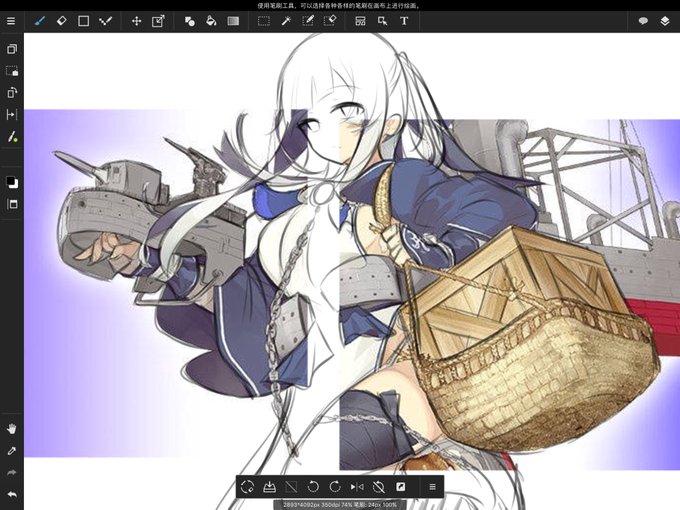680x510 pixels.
Task: Open the Layers panel
Action: click(x=665, y=21)
